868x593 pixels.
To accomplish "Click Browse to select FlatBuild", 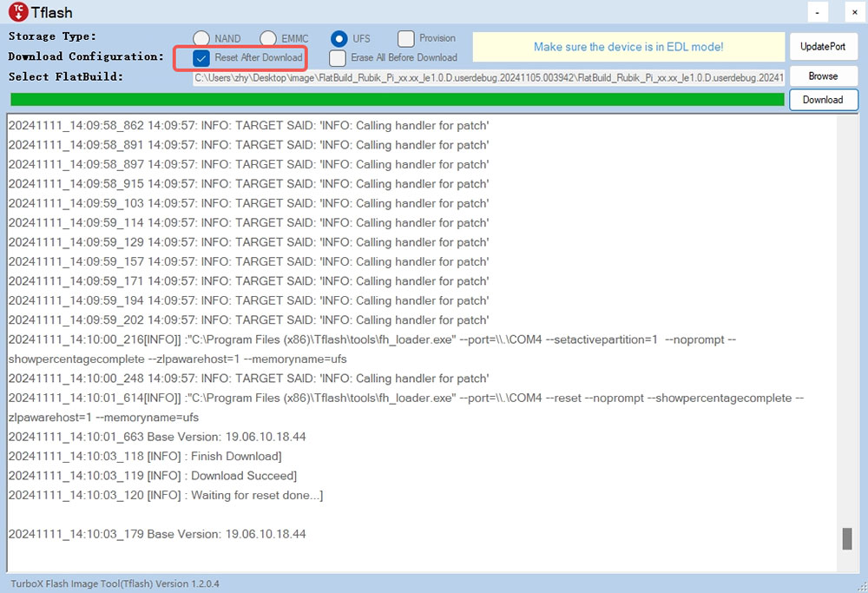I will tap(823, 76).
